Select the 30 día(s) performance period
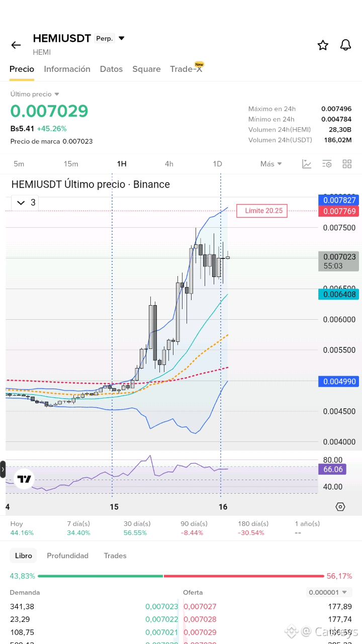This screenshot has width=362, height=644. pyautogui.click(x=137, y=528)
